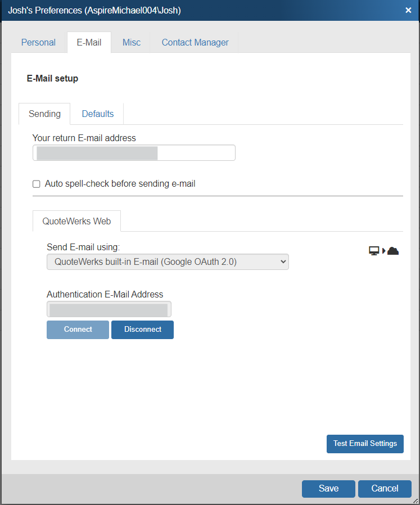Focus the return E-mail address field
Viewport: 420px width, 505px height.
point(134,153)
